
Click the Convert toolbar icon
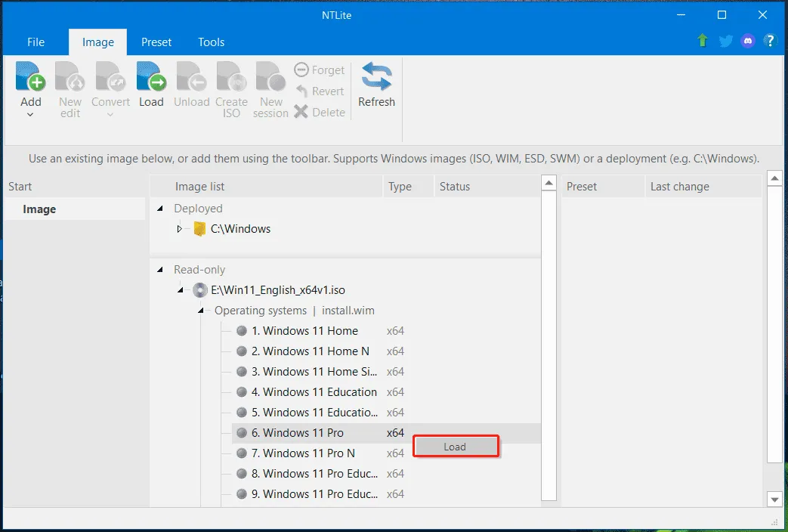(x=110, y=76)
